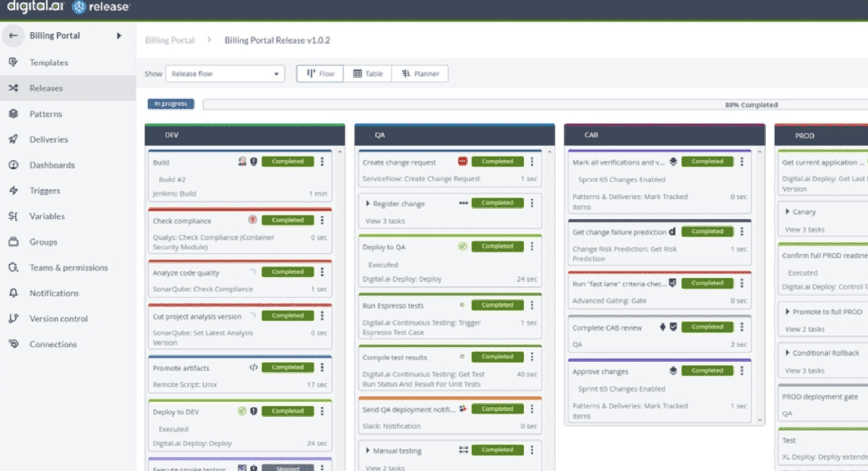Click Slack icon on Send QA deployment notification
The image size is (868, 471).
pyautogui.click(x=463, y=408)
